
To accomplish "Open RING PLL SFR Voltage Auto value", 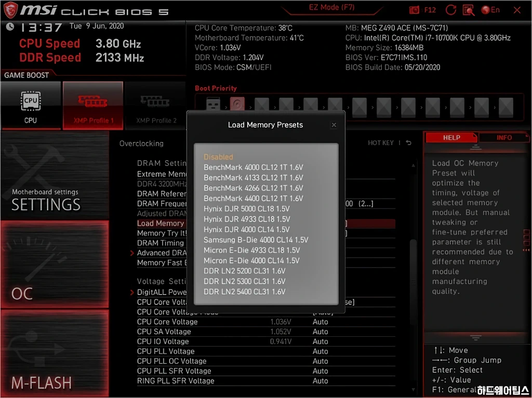I will (x=320, y=381).
